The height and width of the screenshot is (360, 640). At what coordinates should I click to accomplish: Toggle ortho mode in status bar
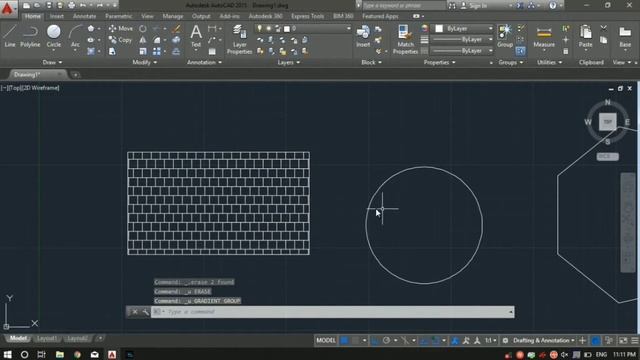pyautogui.click(x=375, y=340)
